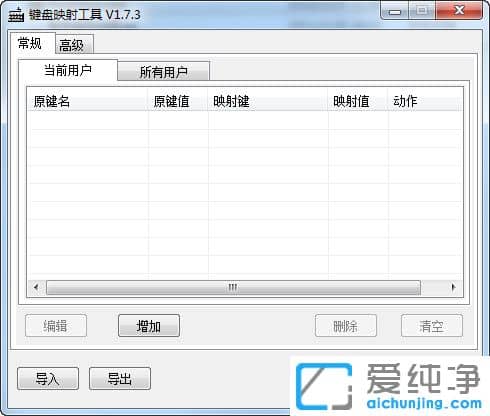Sort by 原键值 column header

(178, 101)
